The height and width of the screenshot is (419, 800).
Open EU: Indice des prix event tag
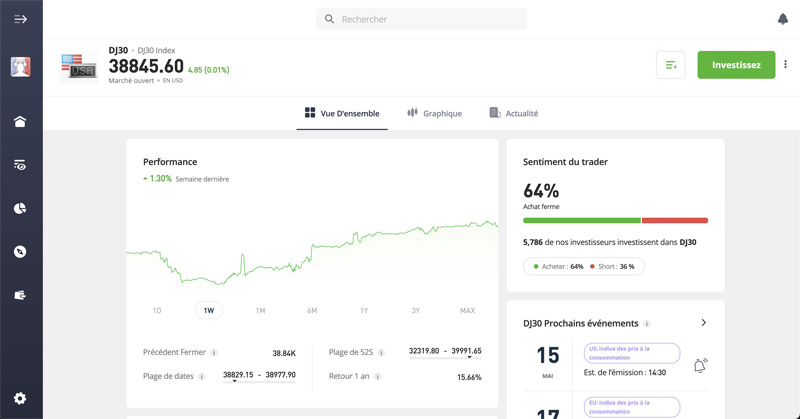pyautogui.click(x=632, y=407)
